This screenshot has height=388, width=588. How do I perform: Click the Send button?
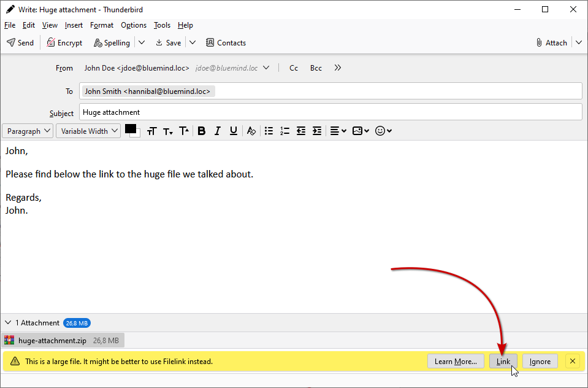(20, 43)
